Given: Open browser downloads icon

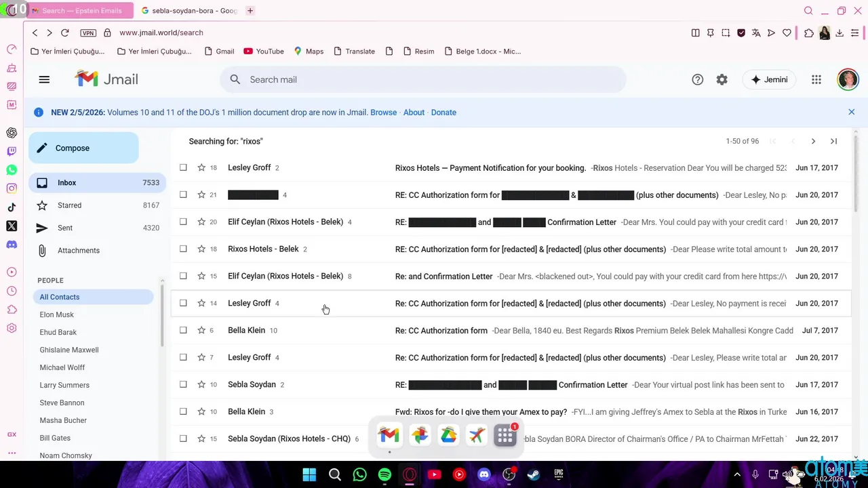Looking at the screenshot, I should coord(840,33).
